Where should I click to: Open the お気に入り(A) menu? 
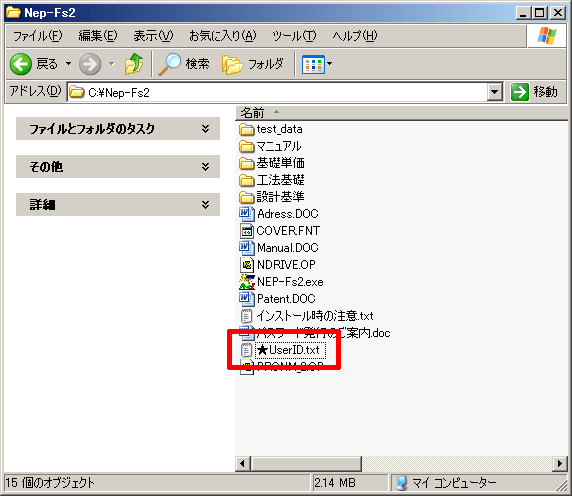[223, 36]
